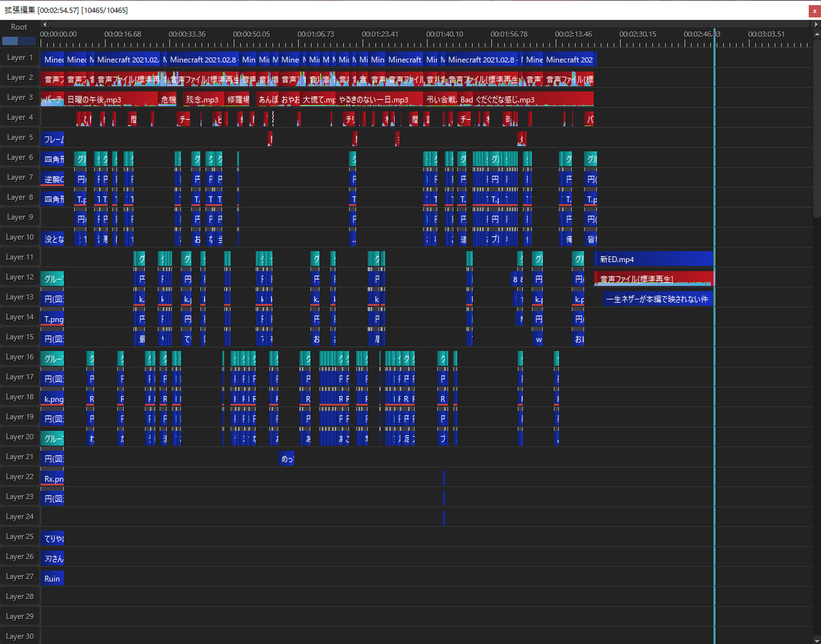Select the 新ED.mp4 video clip
The width and height of the screenshot is (821, 644).
pyautogui.click(x=654, y=259)
